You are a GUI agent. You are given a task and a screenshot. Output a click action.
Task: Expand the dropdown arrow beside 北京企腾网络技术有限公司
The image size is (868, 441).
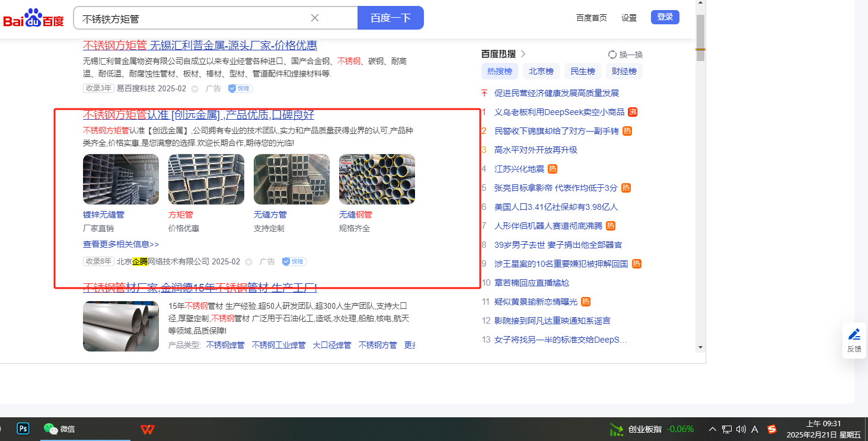coord(248,262)
